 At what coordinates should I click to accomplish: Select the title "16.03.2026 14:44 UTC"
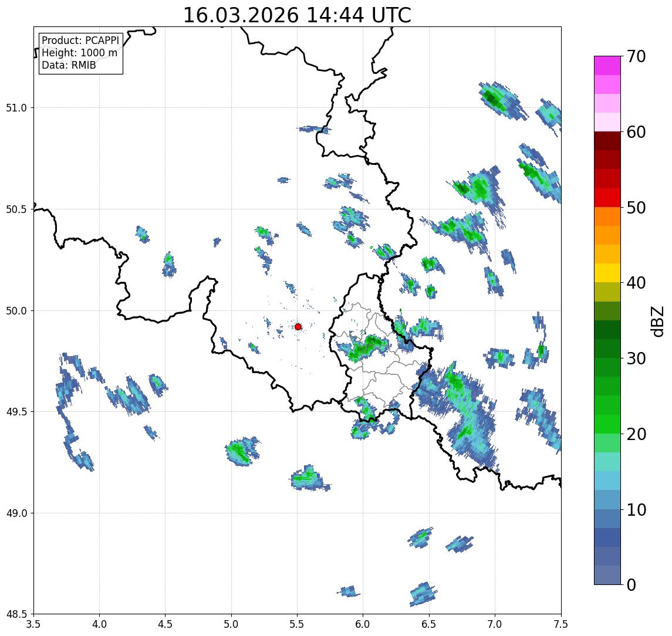click(x=297, y=15)
